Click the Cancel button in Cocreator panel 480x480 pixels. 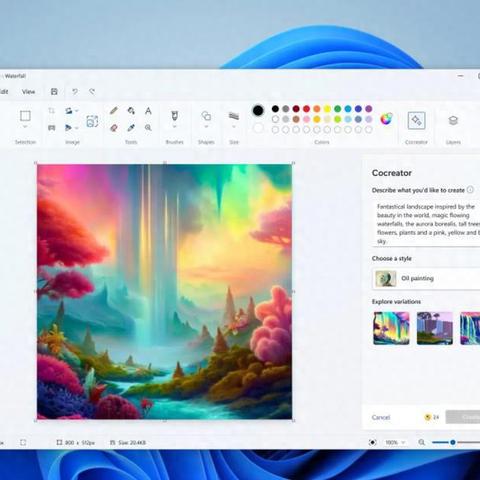coord(381,417)
